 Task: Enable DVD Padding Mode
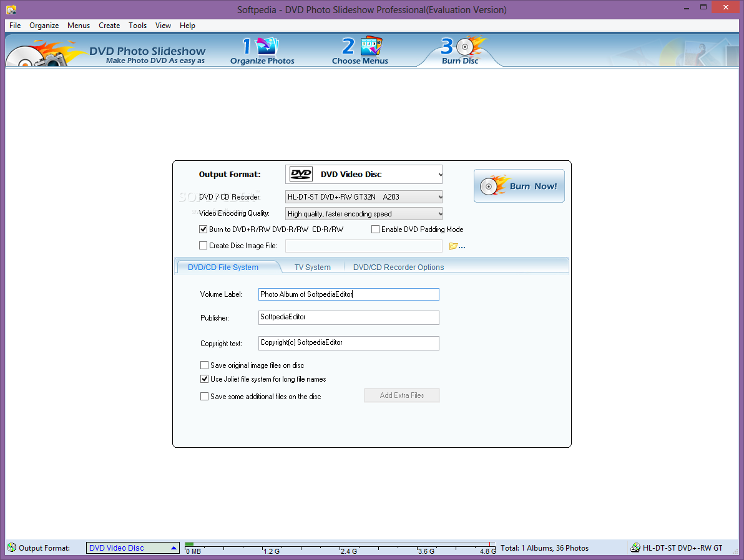pos(375,229)
